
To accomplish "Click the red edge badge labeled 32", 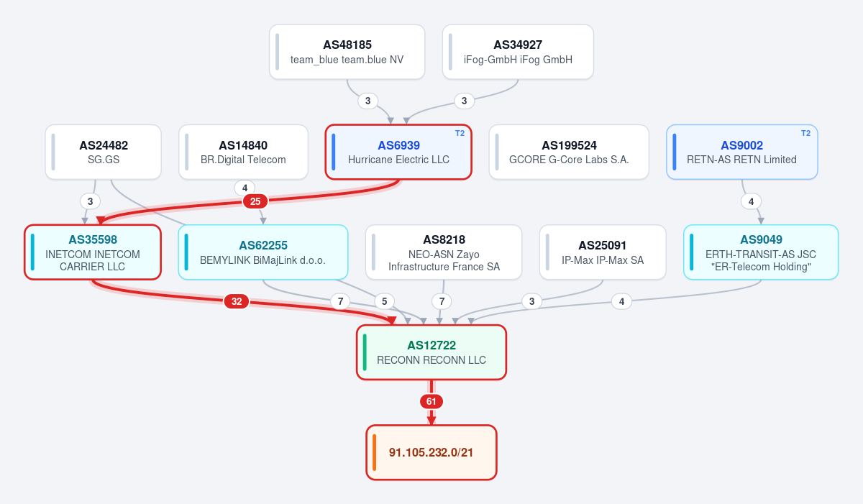I will click(x=237, y=301).
